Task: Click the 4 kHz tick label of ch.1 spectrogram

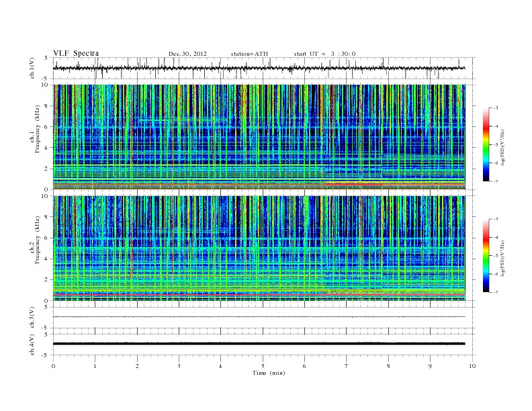Action: [46, 148]
